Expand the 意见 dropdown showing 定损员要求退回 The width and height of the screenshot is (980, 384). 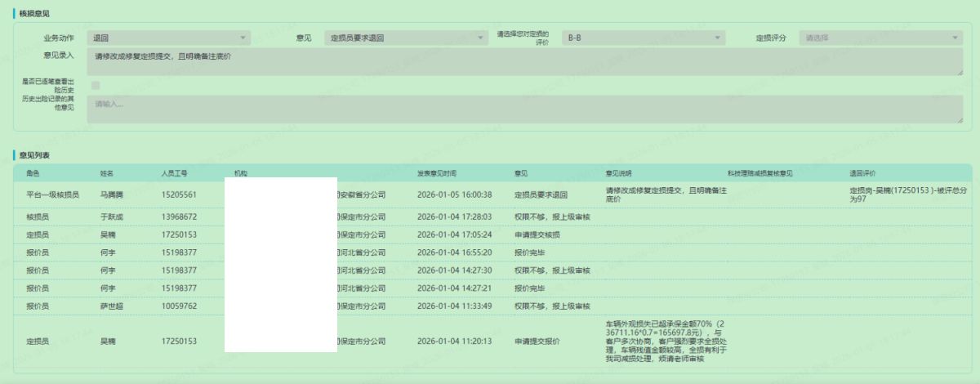(404, 38)
